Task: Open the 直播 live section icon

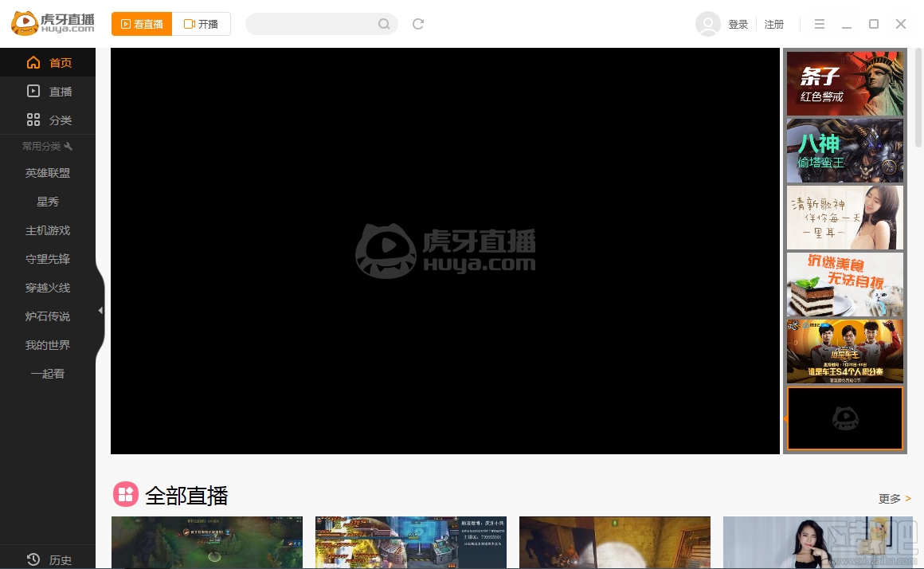Action: [33, 91]
